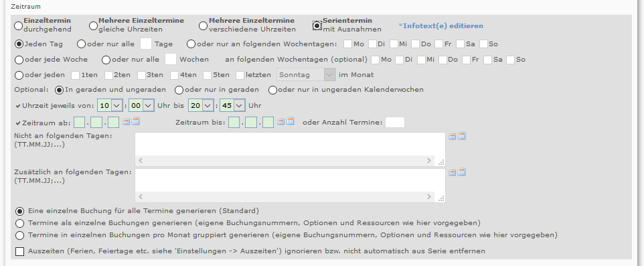Tick the 'letzten' checkbox
This screenshot has height=266, width=644.
tap(240, 75)
